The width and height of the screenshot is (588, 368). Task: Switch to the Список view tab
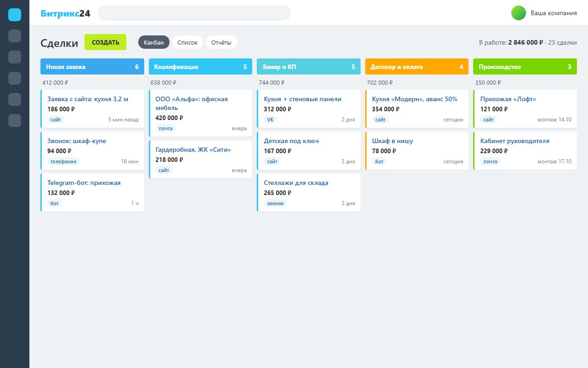187,42
